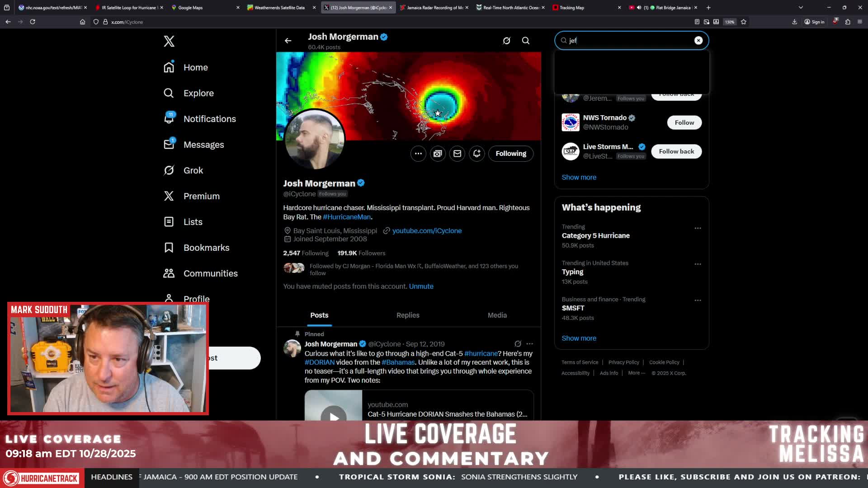The width and height of the screenshot is (868, 488).
Task: Send a direct message to iCyclone
Action: 457,154
